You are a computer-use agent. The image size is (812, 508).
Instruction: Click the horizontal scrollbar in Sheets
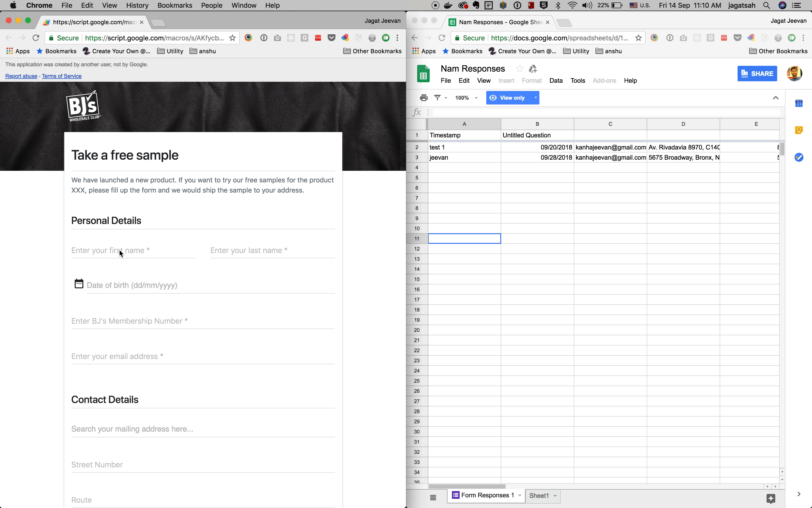coord(467,486)
